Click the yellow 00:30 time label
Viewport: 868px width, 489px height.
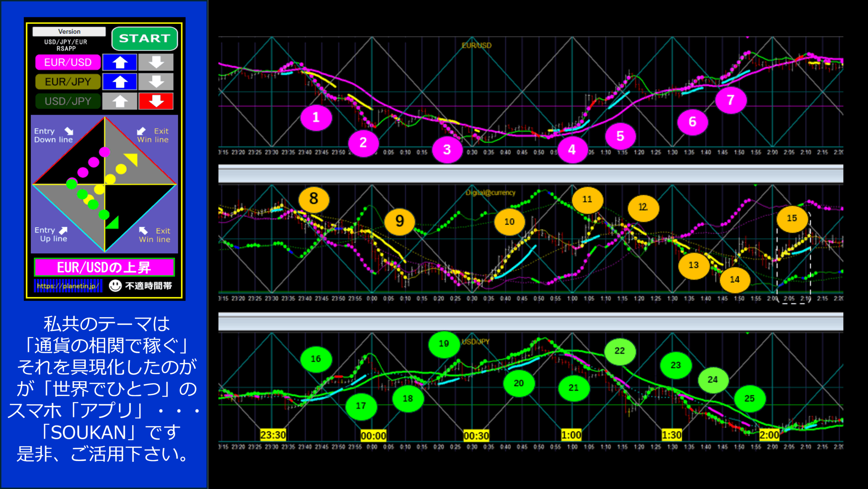tap(476, 435)
